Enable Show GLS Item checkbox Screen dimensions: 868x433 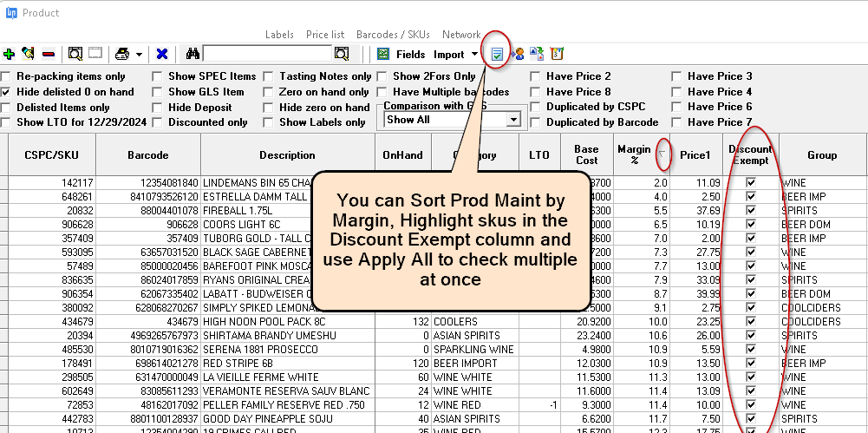pyautogui.click(x=157, y=92)
